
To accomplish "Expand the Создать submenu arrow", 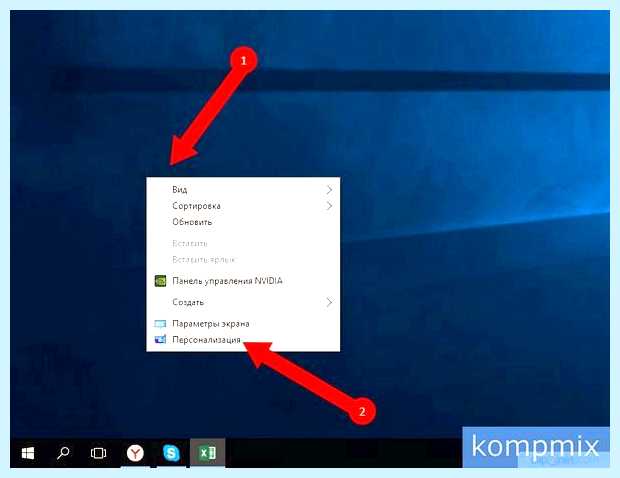I will pos(329,302).
